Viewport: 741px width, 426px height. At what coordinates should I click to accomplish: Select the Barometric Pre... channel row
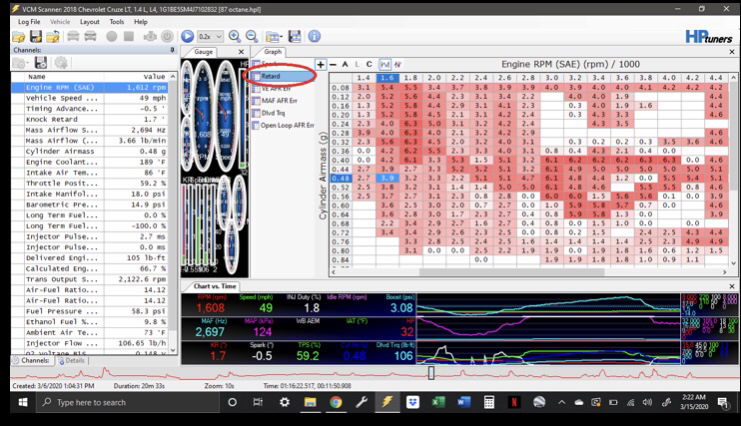tap(90, 205)
